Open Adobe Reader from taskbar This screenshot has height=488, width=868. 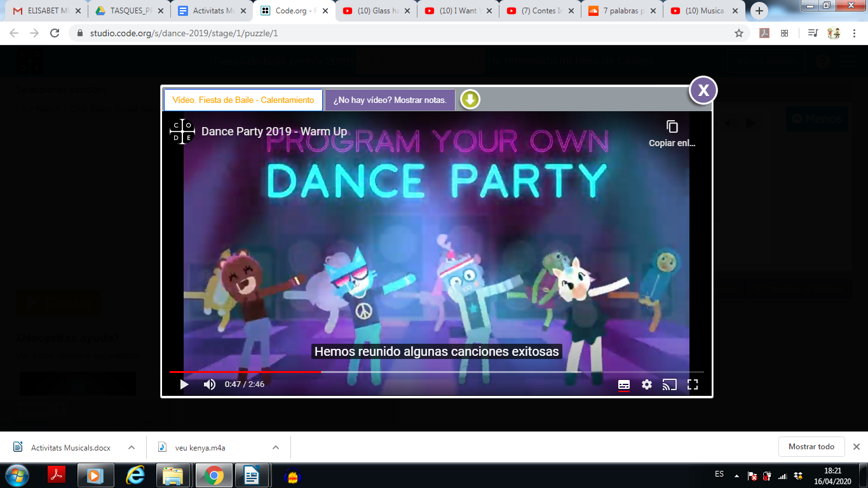[57, 475]
